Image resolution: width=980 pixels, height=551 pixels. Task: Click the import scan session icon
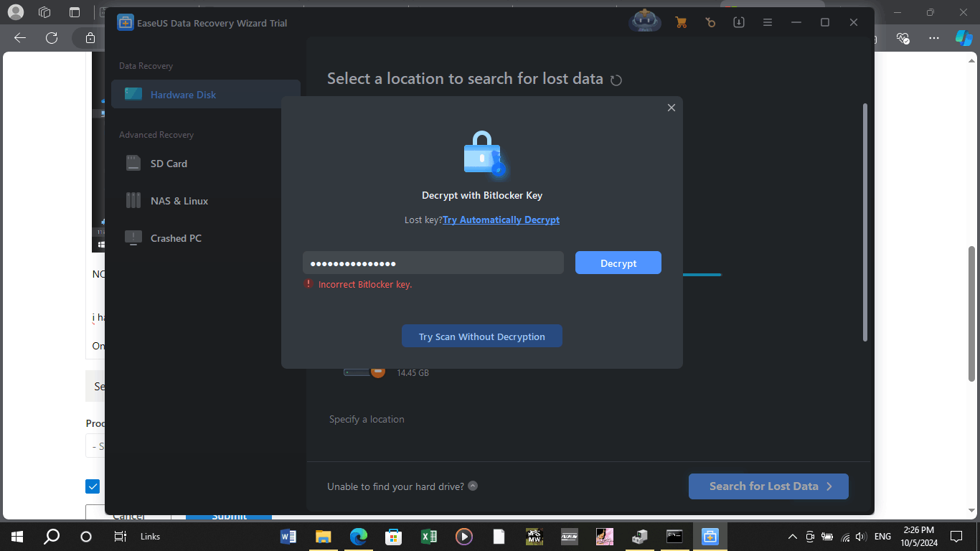click(x=739, y=22)
